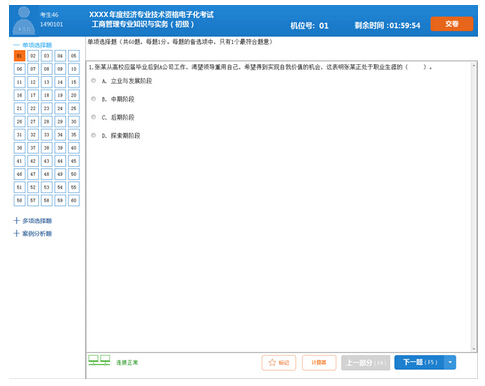This screenshot has width=485, height=386.
Task: Jump to question 04
Action: pos(60,56)
